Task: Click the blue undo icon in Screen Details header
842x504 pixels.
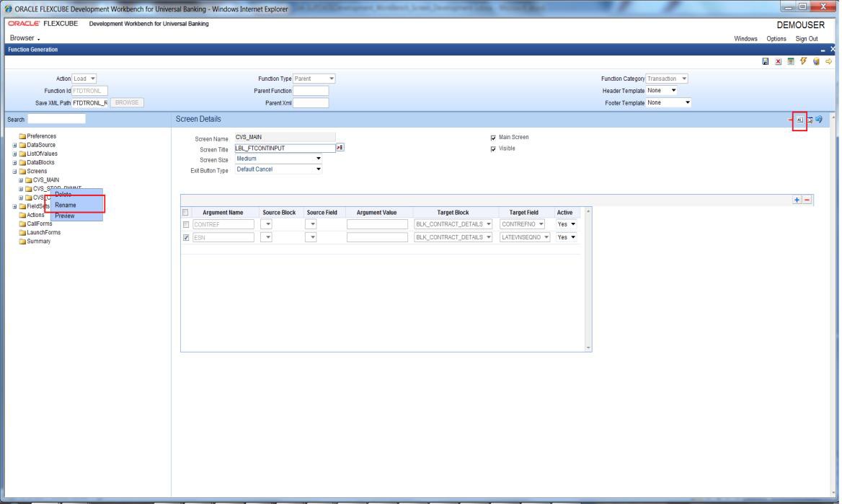Action: coord(819,119)
